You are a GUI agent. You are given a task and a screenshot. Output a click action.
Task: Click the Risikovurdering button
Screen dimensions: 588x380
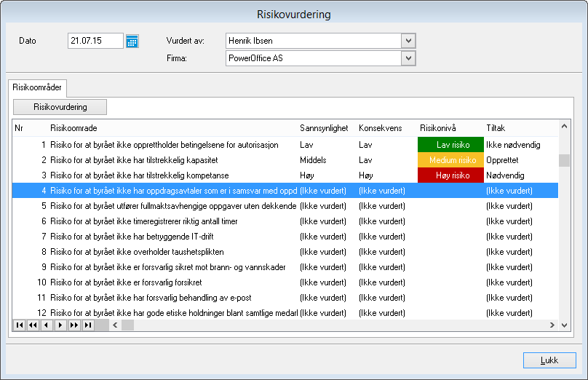(60, 107)
